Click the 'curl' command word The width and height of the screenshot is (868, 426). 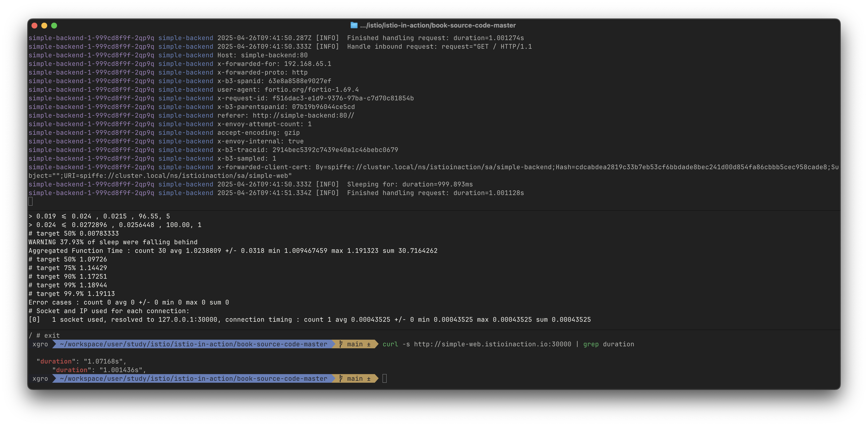[390, 344]
